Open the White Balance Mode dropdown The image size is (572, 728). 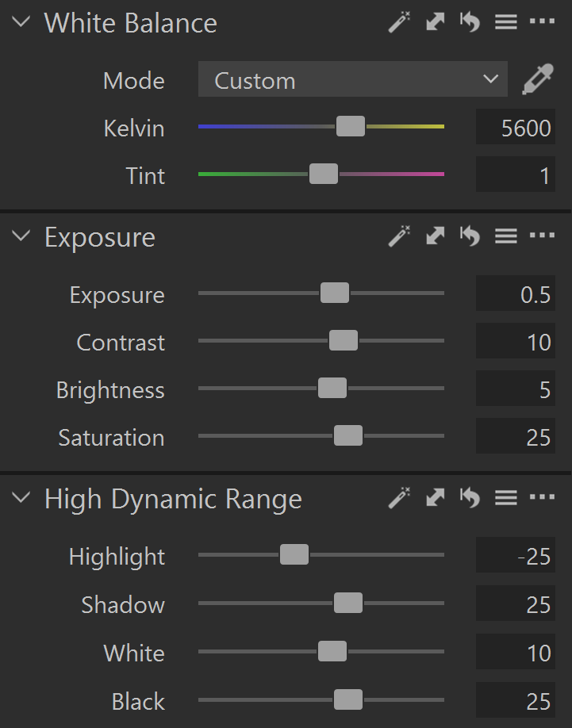click(352, 80)
